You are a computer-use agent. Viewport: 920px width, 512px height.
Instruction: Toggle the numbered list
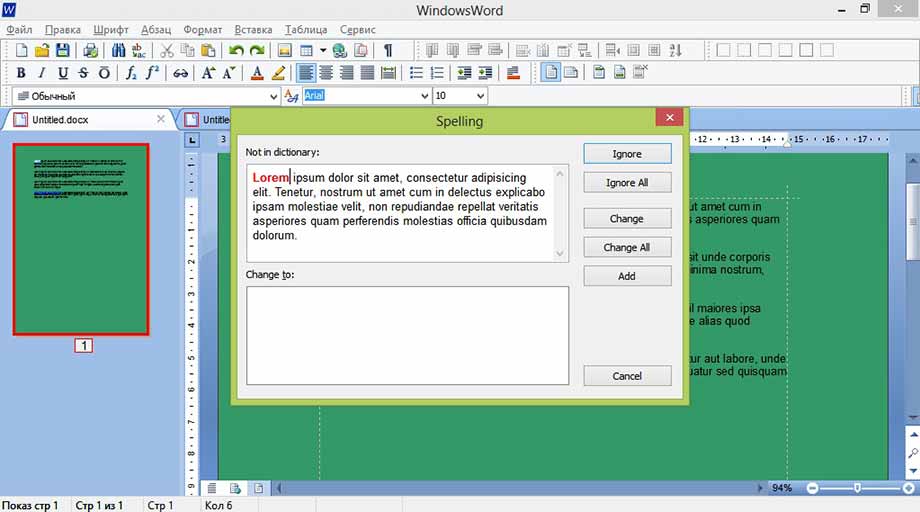437,73
